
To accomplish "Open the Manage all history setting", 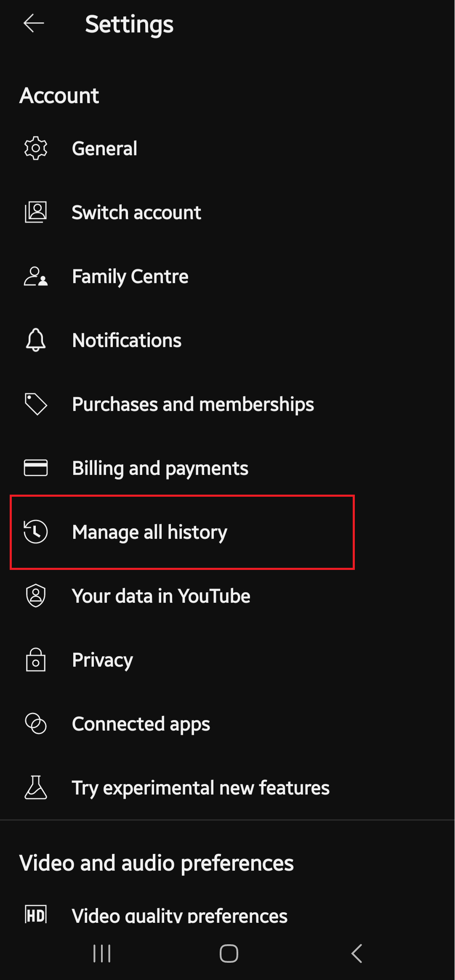I will coord(149,532).
